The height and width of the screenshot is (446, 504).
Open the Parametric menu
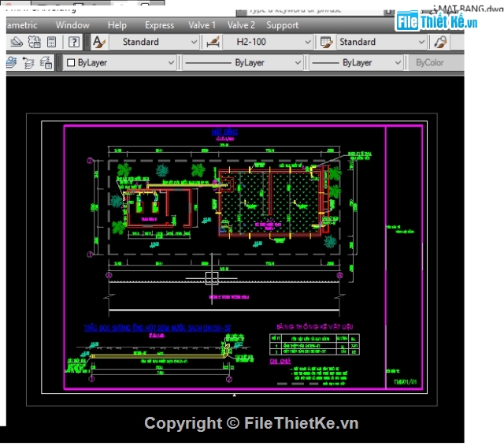pos(22,25)
